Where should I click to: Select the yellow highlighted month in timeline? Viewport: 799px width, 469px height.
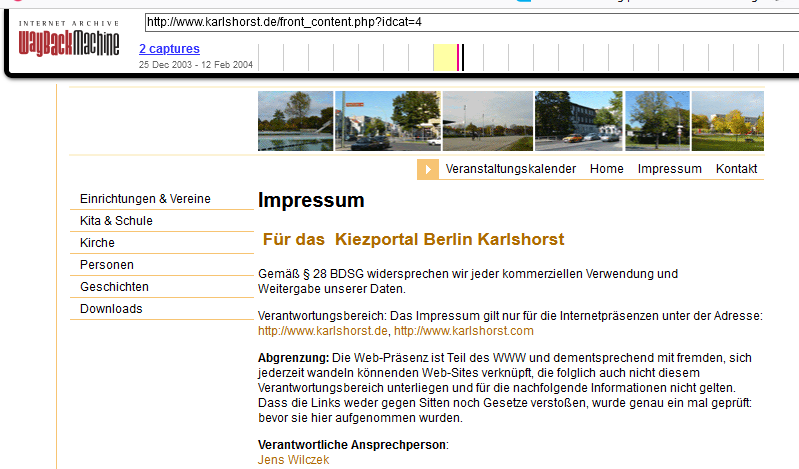(x=445, y=58)
